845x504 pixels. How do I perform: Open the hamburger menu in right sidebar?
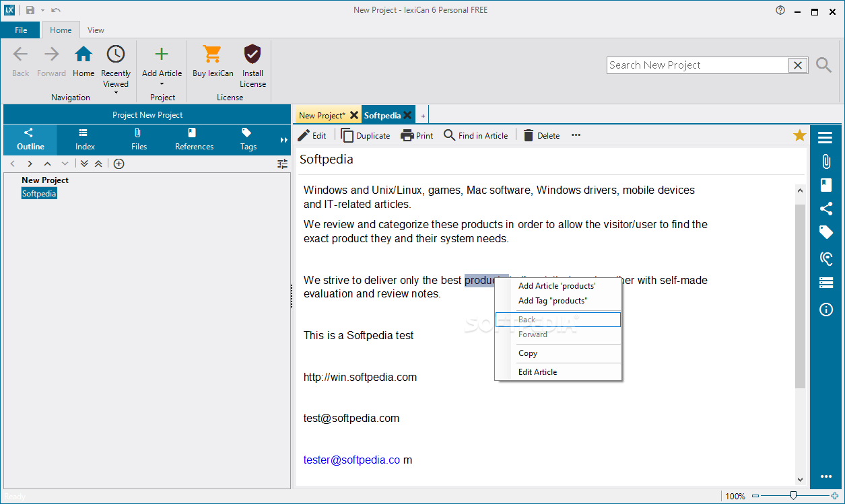tap(825, 138)
